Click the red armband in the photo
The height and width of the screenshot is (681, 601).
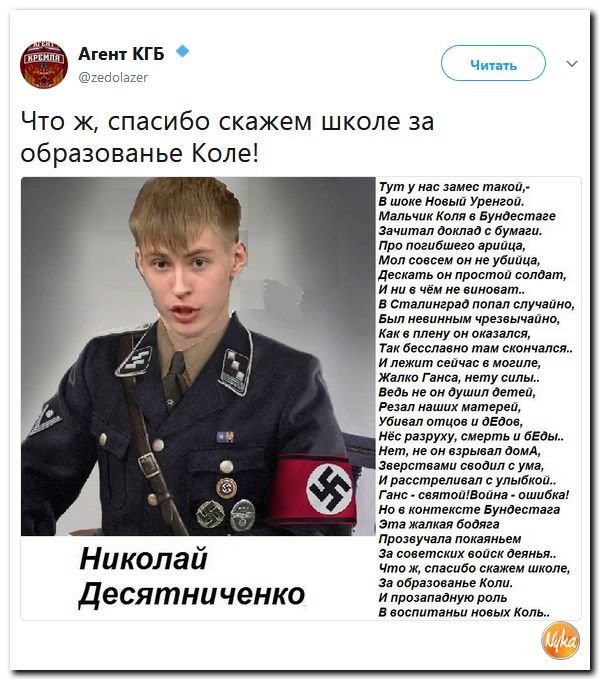(316, 489)
